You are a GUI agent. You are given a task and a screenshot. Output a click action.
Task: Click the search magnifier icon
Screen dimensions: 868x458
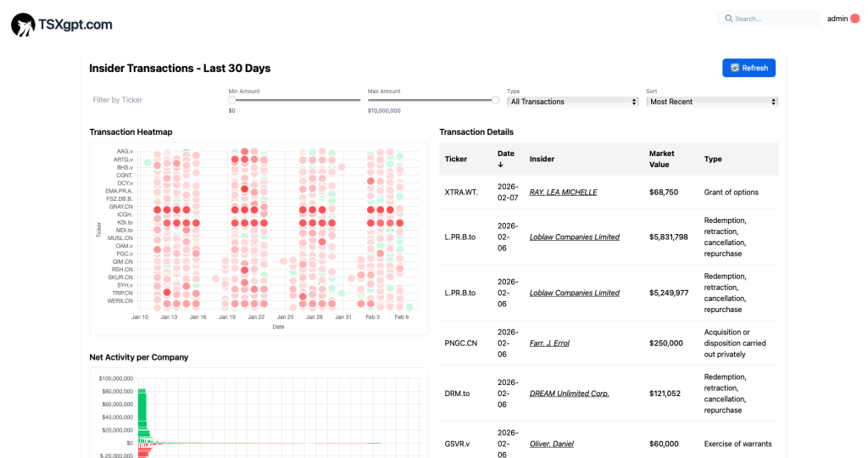pos(728,19)
